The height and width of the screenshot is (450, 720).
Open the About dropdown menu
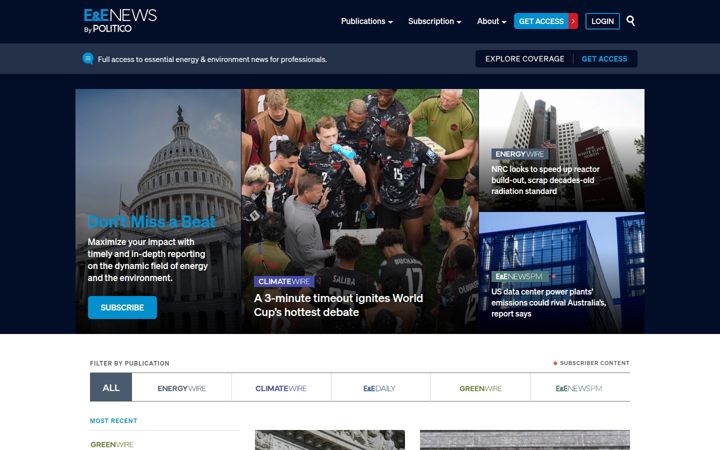491,21
